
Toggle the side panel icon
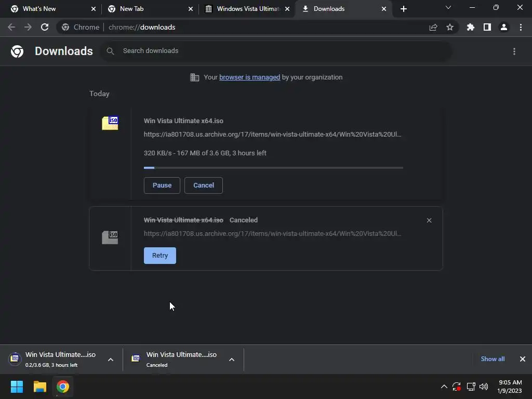tap(487, 27)
